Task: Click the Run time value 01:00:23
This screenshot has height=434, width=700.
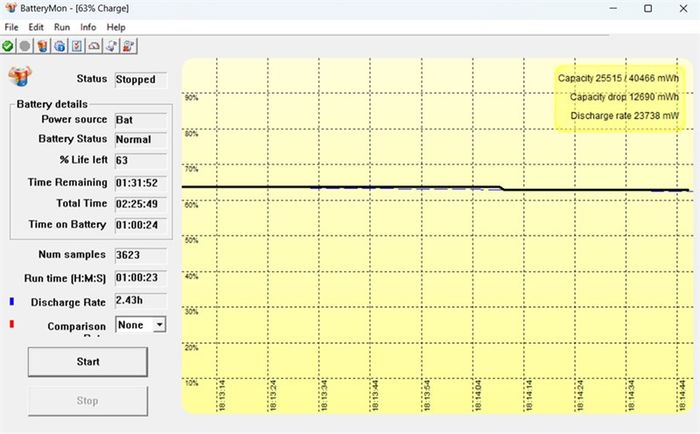Action: pos(137,278)
